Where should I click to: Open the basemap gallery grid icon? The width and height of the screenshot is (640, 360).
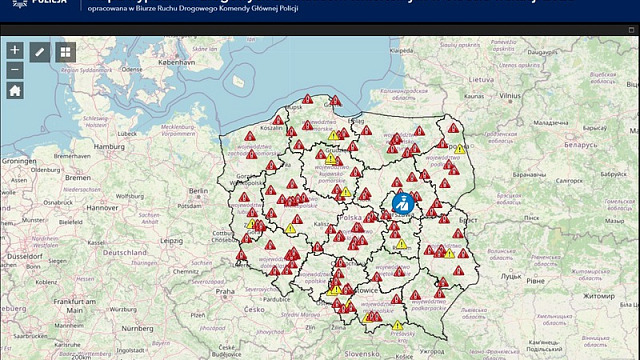click(x=66, y=52)
